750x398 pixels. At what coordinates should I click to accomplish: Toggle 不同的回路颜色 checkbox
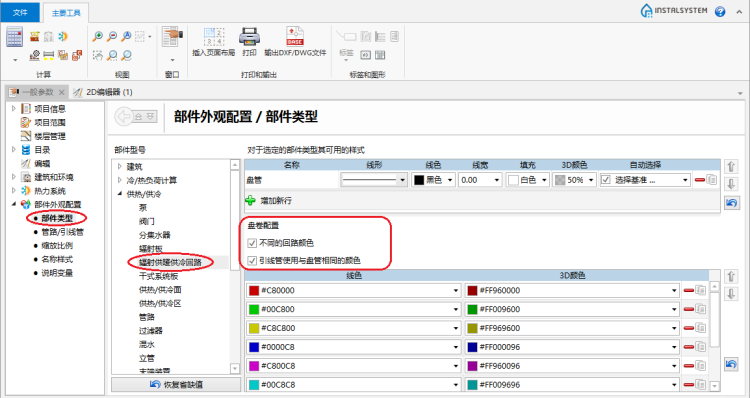[252, 243]
